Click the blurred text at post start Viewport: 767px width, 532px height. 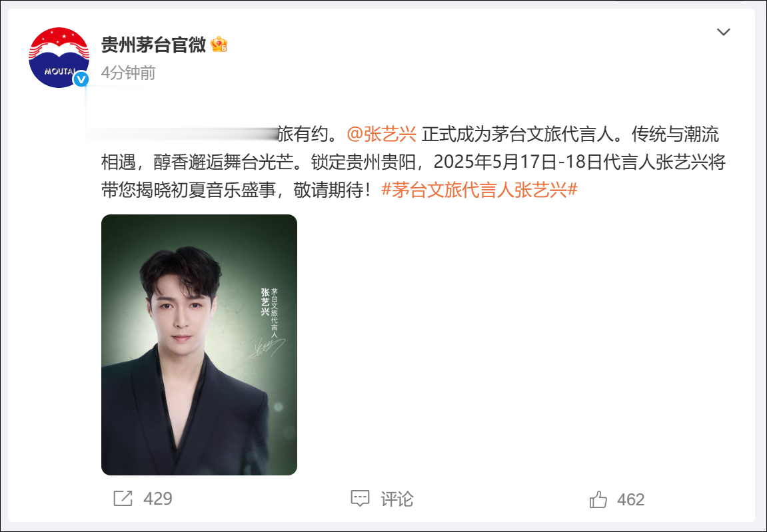(x=182, y=134)
